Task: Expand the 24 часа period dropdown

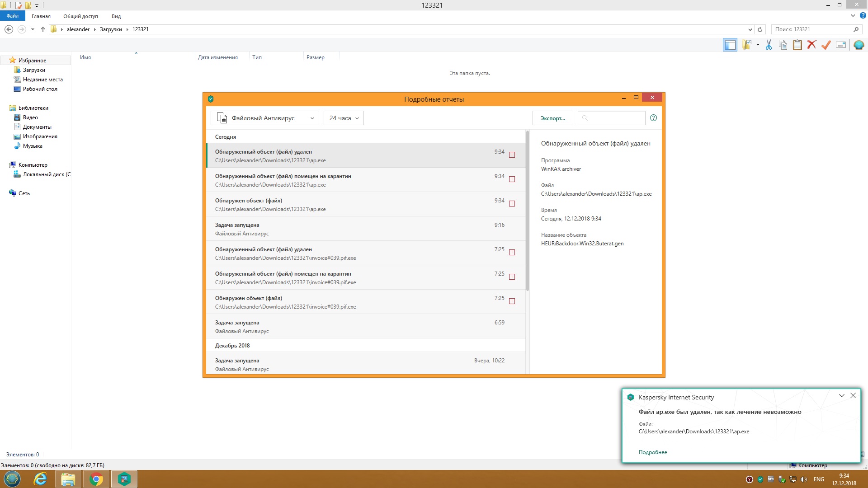Action: [344, 118]
